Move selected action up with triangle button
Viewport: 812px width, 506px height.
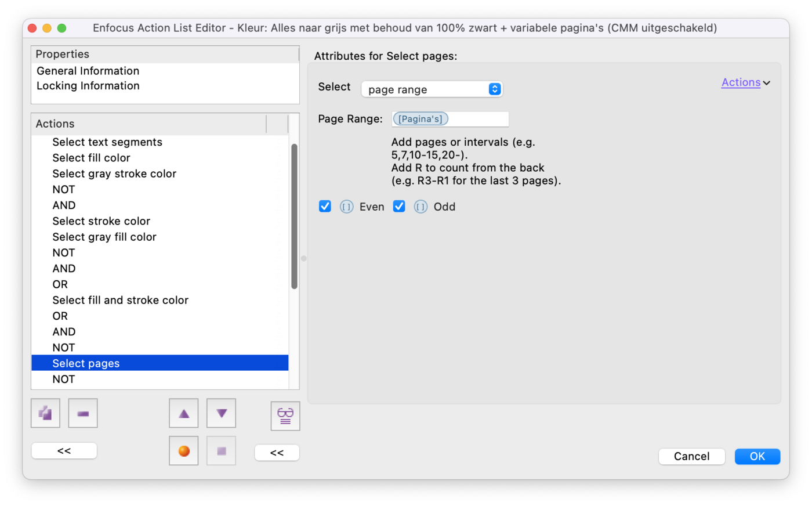(x=184, y=413)
